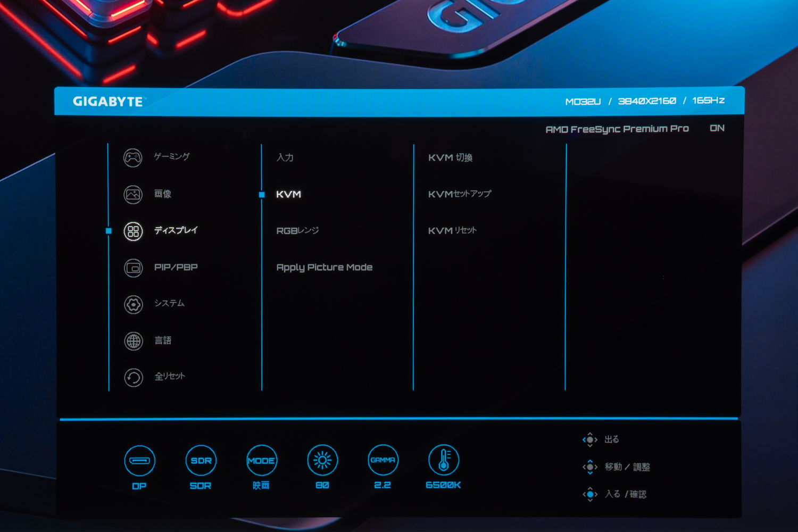The height and width of the screenshot is (532, 798).
Task: Click the gamma value 2.2
Action: tap(383, 485)
